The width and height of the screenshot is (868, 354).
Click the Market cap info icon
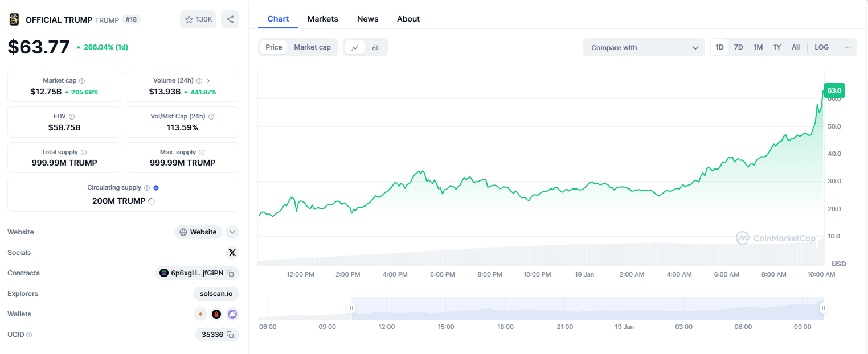[82, 81]
